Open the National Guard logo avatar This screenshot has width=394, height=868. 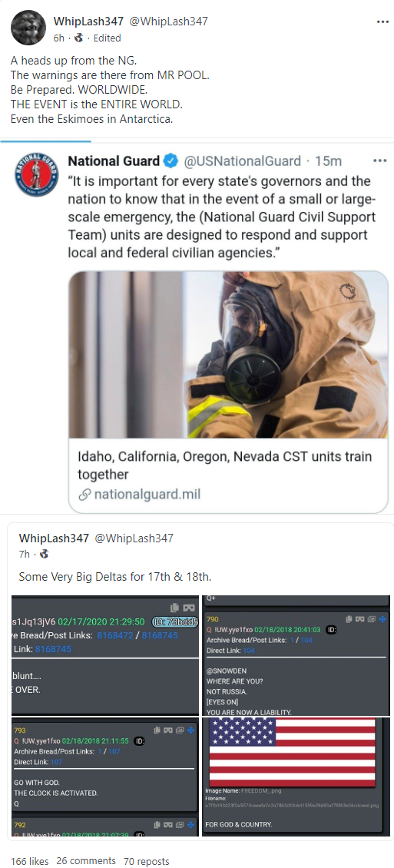(37, 174)
